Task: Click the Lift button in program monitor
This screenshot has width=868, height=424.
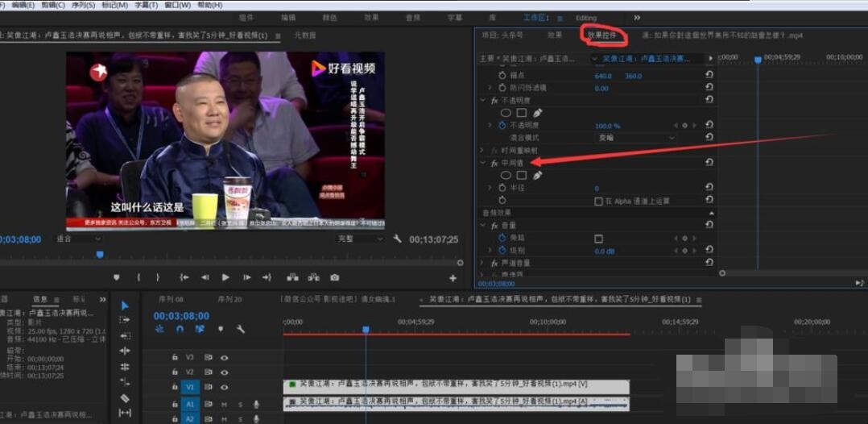Action: tap(292, 277)
